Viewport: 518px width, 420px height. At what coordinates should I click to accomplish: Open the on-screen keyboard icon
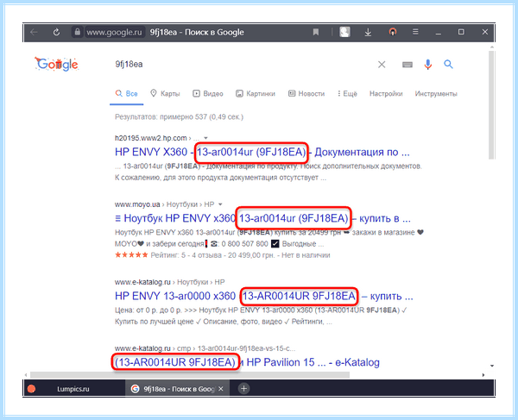click(x=407, y=65)
